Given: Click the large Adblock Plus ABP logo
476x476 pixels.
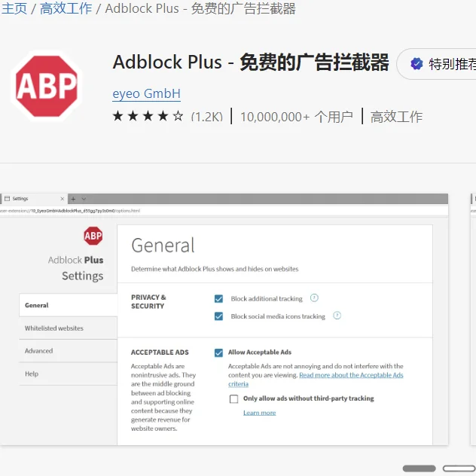Looking at the screenshot, I should click(x=47, y=86).
